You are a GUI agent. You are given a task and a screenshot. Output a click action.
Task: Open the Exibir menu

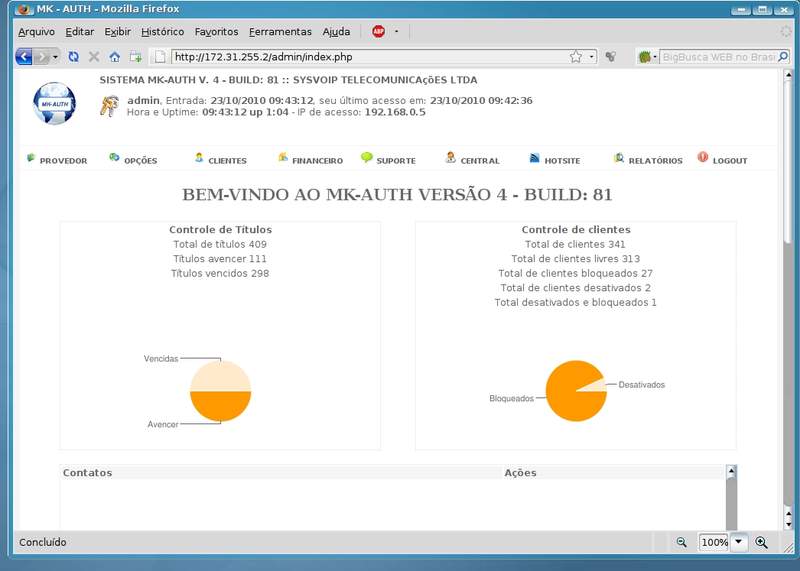117,32
